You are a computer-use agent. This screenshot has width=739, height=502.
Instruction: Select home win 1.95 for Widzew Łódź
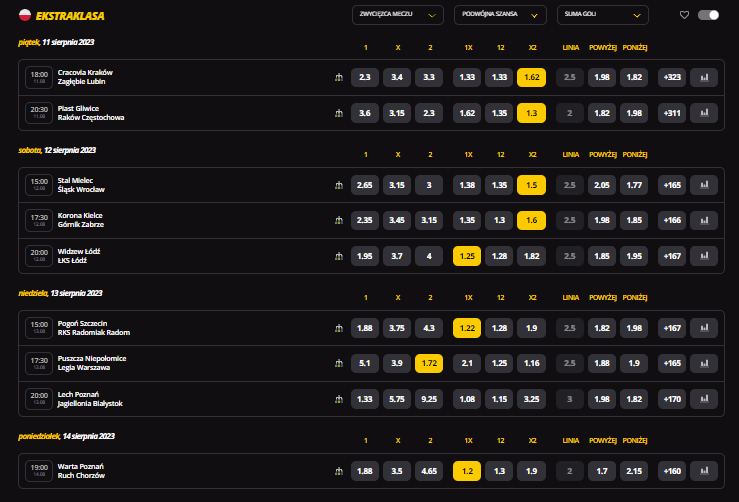point(365,256)
